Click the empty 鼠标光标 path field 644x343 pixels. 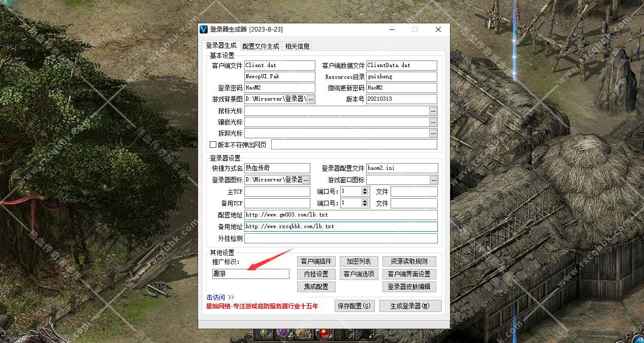(337, 111)
